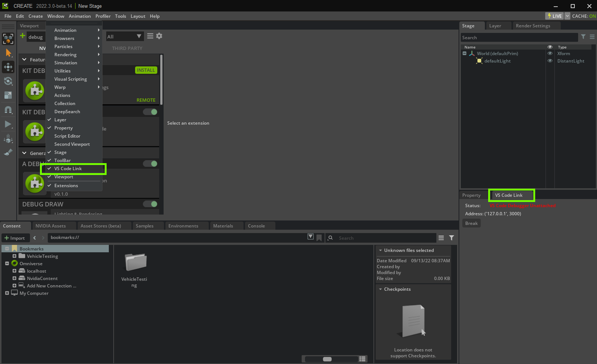Click the selection mode cubes icon
The width and height of the screenshot is (597, 364).
click(x=8, y=39)
